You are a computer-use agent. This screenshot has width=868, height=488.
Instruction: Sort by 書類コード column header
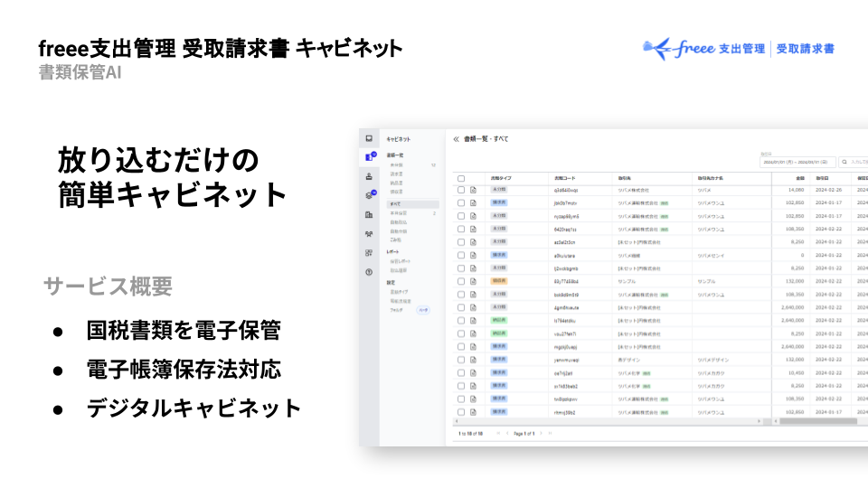point(564,178)
